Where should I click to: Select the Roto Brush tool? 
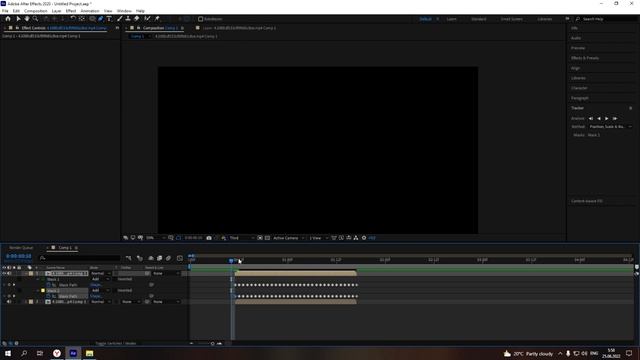(147, 19)
